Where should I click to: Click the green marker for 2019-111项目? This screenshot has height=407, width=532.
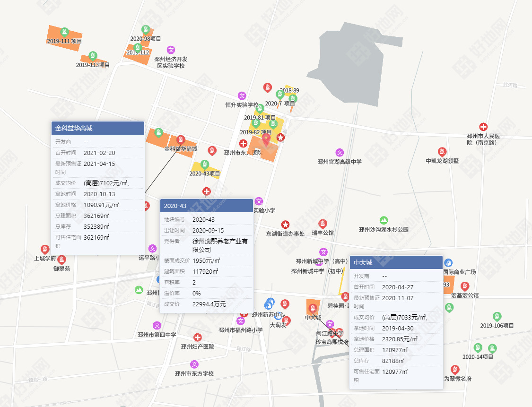point(64,32)
